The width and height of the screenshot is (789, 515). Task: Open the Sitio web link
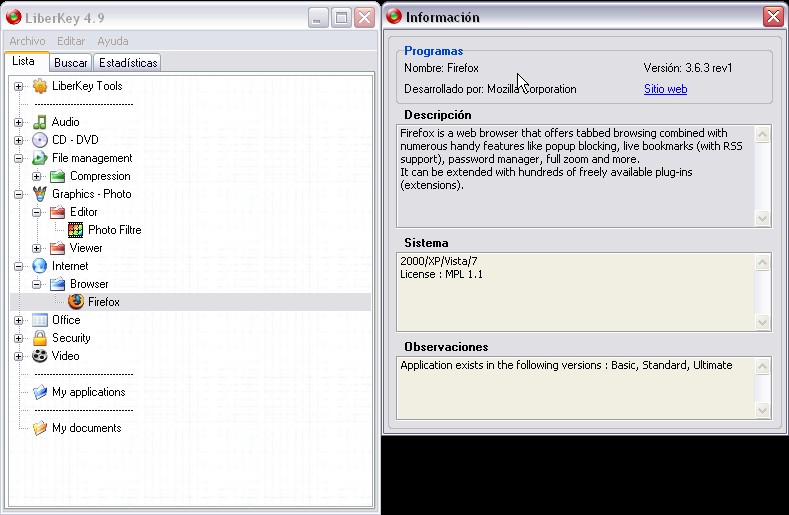[665, 89]
